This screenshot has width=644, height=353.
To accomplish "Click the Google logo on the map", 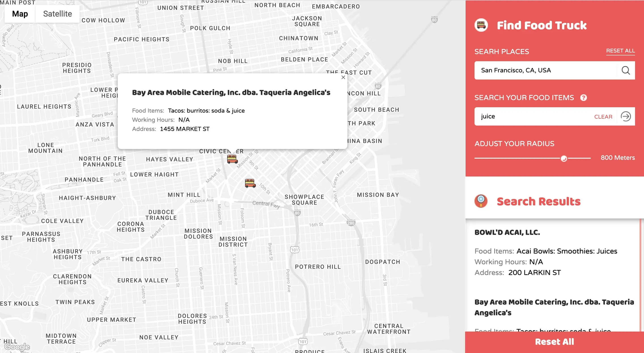I will (x=17, y=347).
